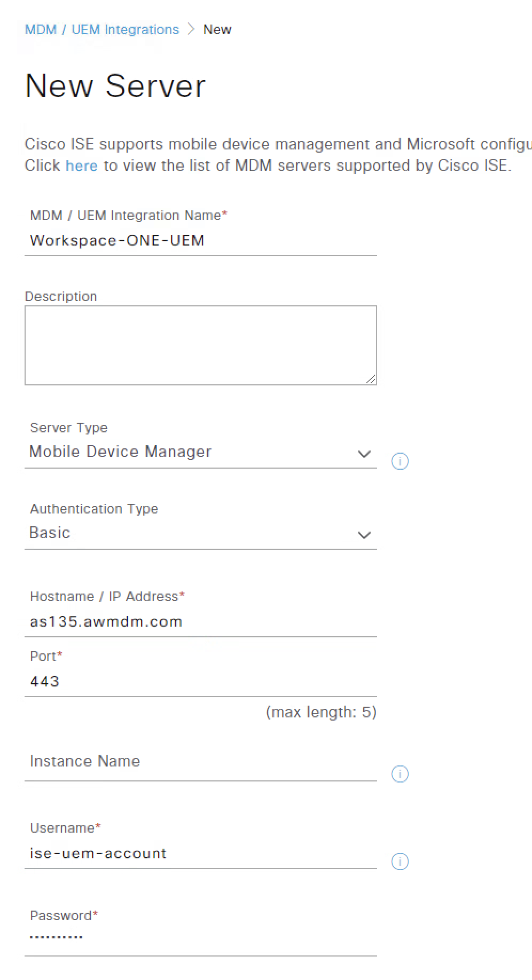Click the Port field showing 443

tap(200, 681)
